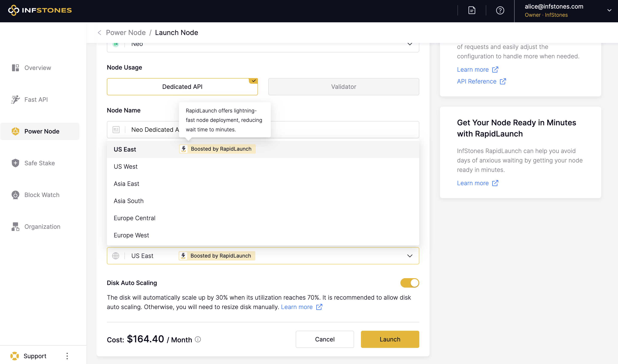Click the InfStones logo icon

click(14, 10)
